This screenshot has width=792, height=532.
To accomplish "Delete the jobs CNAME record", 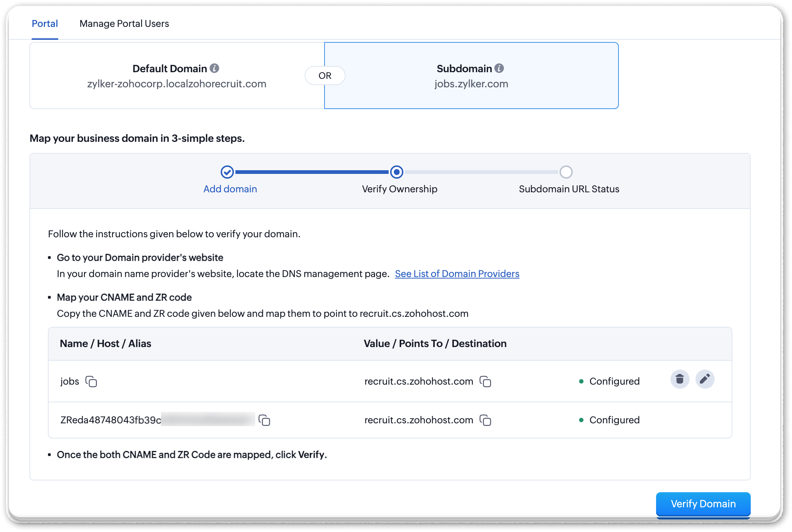I will (680, 379).
